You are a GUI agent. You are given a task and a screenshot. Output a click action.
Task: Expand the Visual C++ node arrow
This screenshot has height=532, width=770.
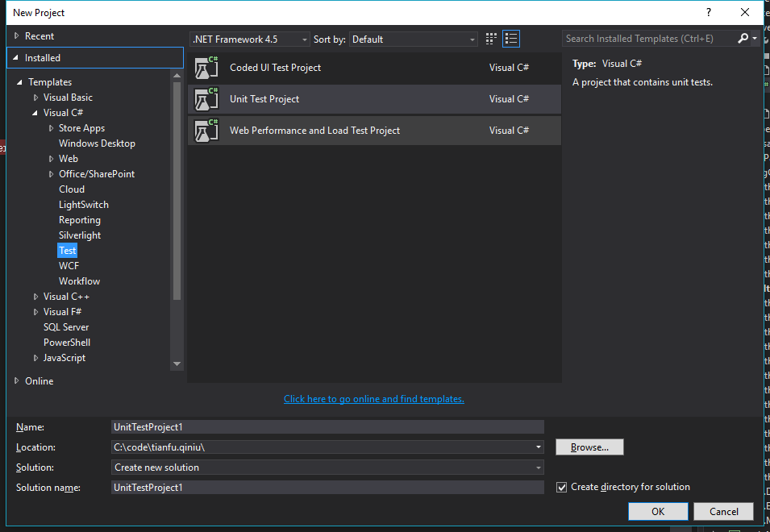[x=35, y=297]
